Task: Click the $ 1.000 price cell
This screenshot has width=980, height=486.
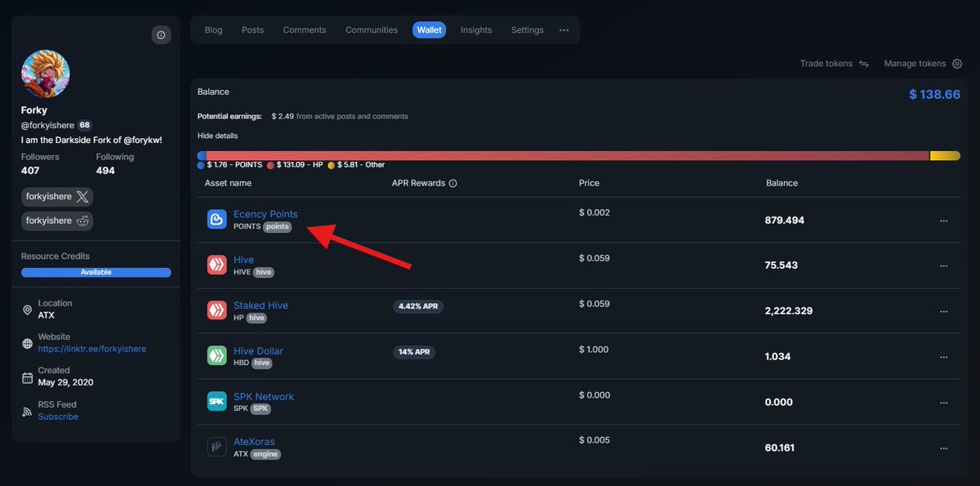Action: click(x=594, y=350)
